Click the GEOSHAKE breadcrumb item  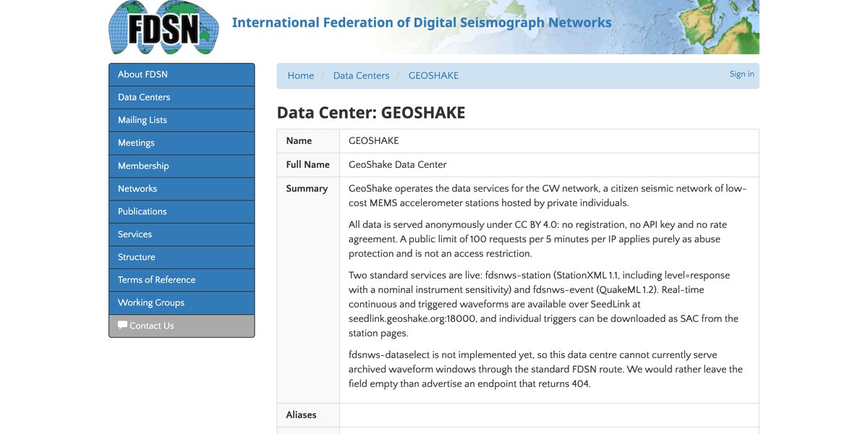(433, 75)
